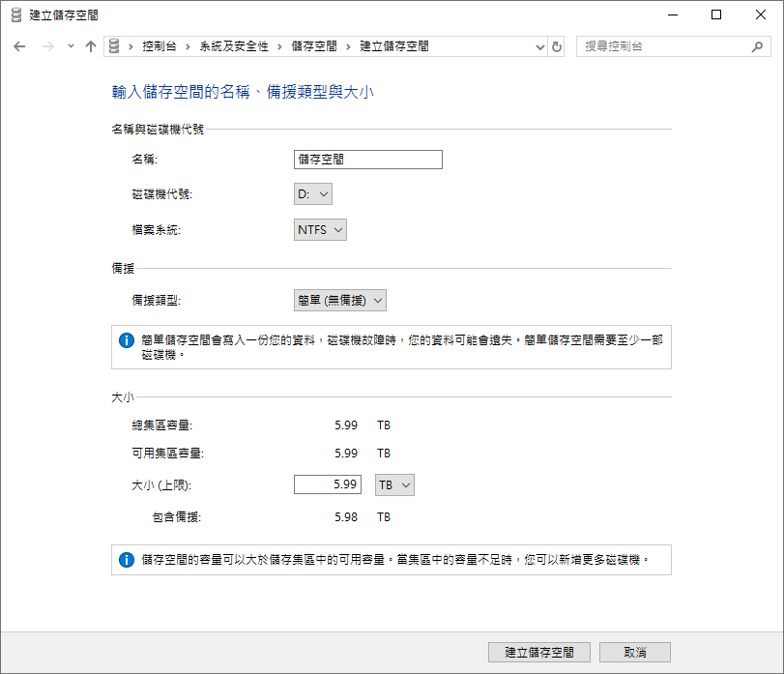Change the TB size unit dropdown
The width and height of the screenshot is (784, 674).
[394, 484]
